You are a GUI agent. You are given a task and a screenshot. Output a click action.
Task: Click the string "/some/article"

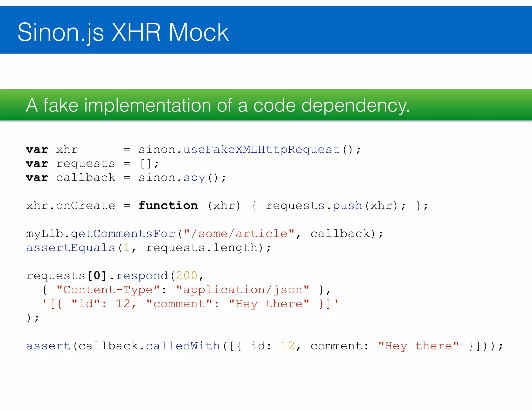[x=239, y=234]
